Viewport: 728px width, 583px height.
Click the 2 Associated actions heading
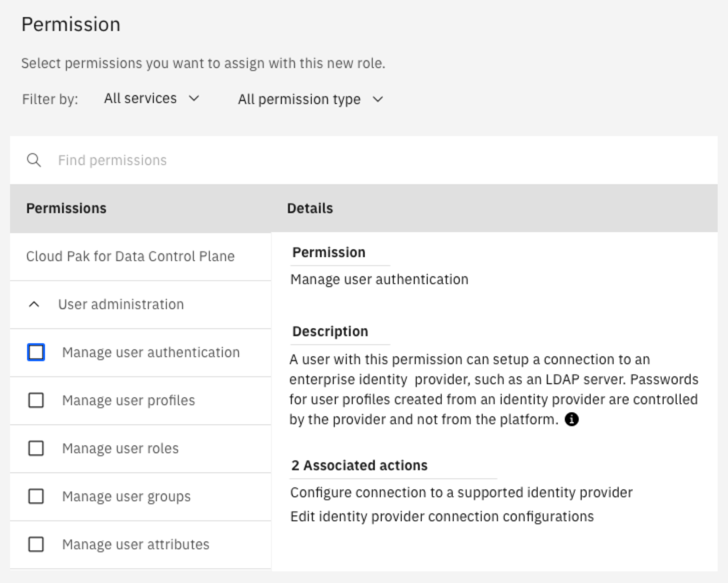coord(359,465)
